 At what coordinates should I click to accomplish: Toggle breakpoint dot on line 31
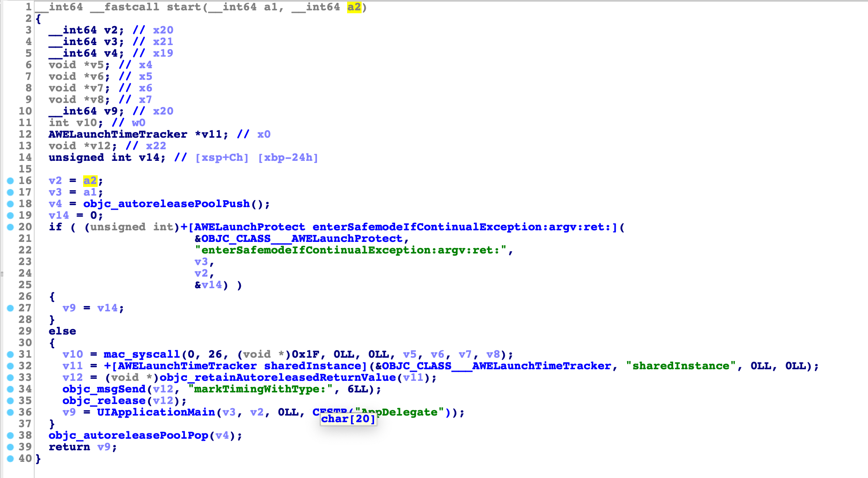(x=10, y=354)
